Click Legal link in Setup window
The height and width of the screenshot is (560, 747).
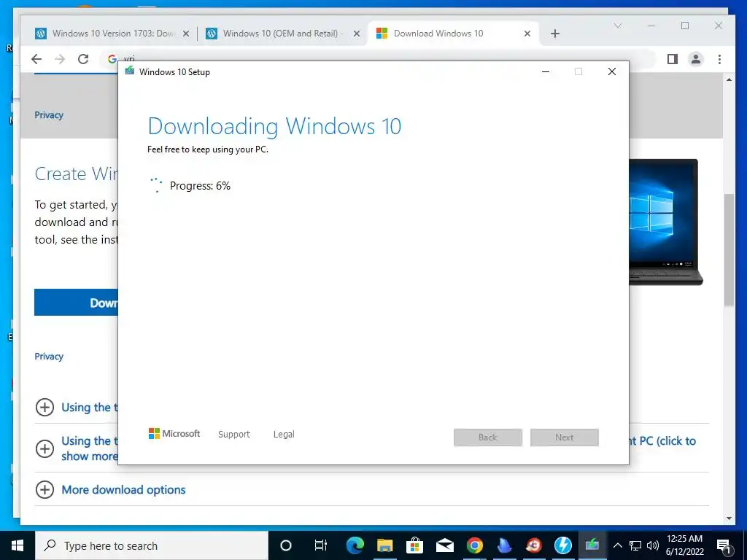284,435
